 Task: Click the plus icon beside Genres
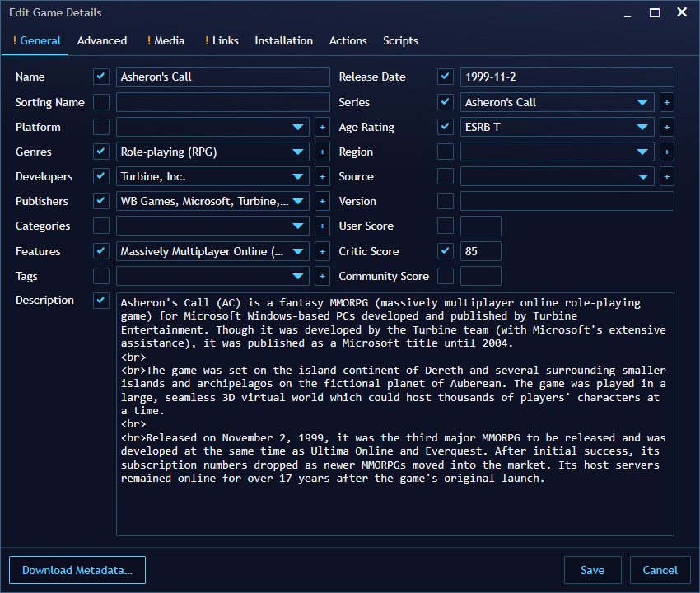[322, 152]
